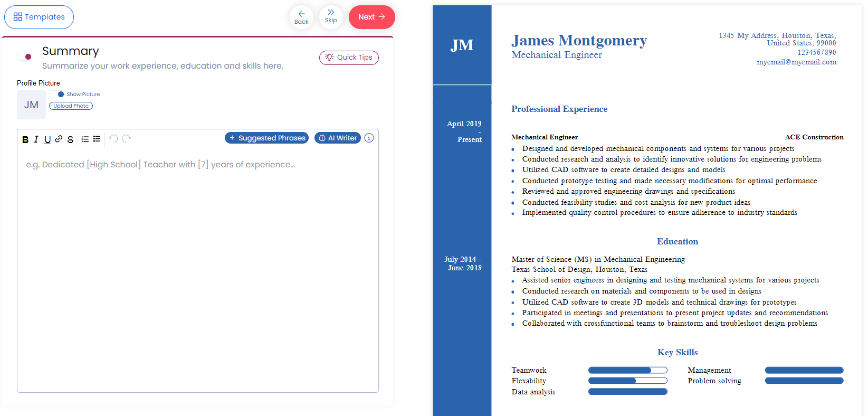Click the Flexibility skill level bar
Image resolution: width=868 pixels, height=416 pixels.
point(628,381)
